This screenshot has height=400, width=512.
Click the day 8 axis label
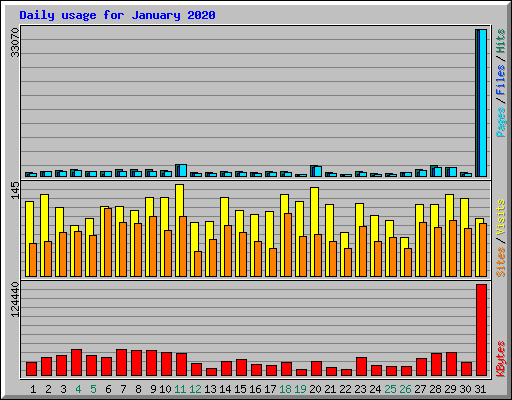tap(138, 389)
